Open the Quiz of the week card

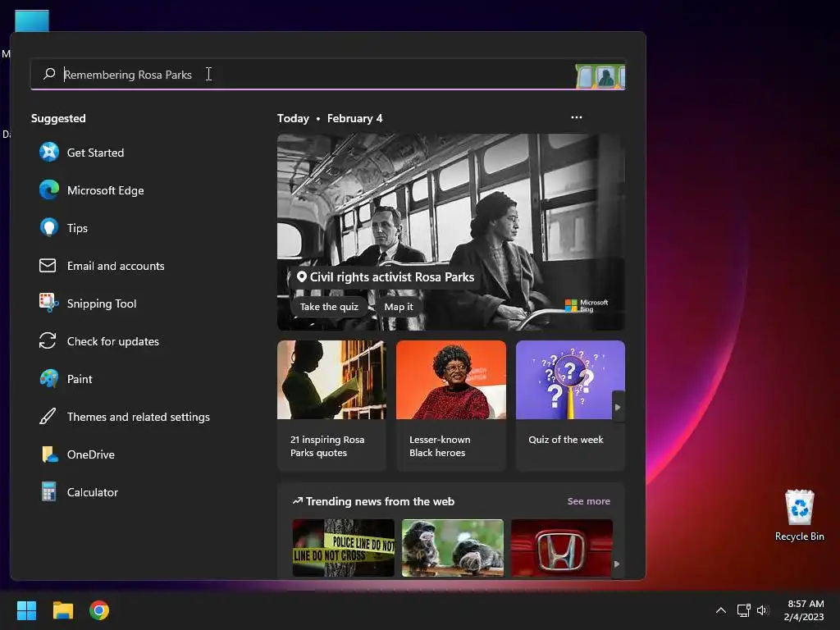pos(570,405)
